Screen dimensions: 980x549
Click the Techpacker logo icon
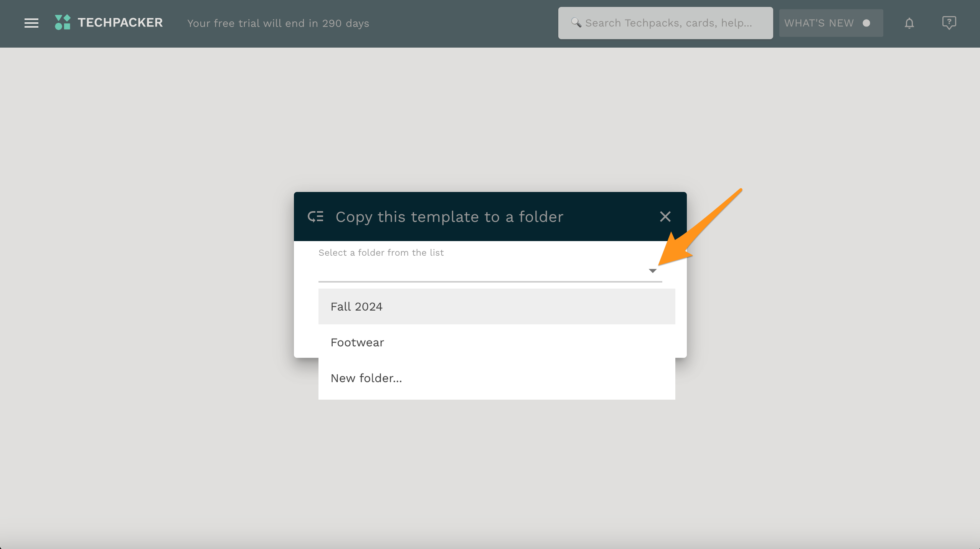click(63, 23)
